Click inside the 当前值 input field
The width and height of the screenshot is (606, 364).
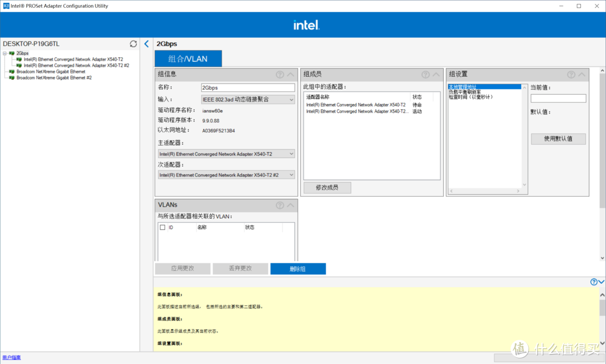558,98
